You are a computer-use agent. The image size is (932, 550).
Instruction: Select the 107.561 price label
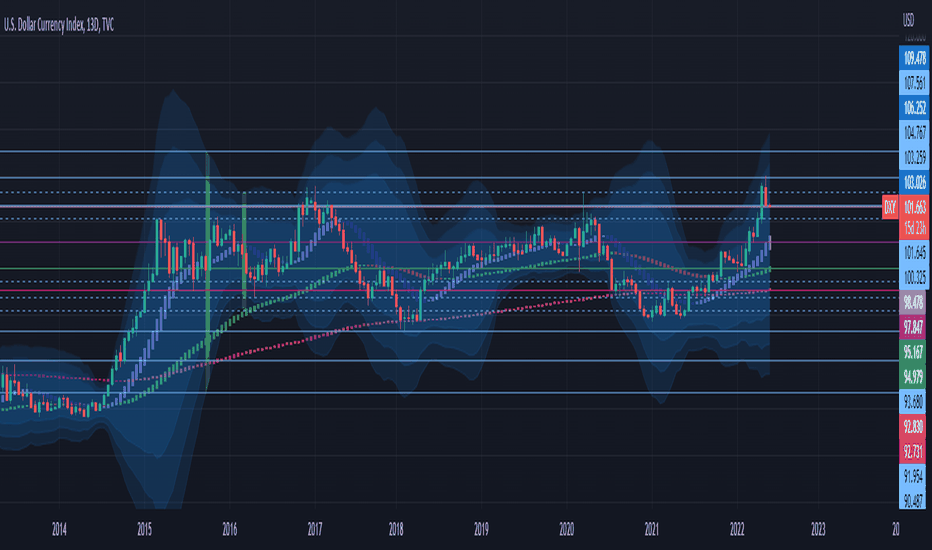pyautogui.click(x=913, y=83)
